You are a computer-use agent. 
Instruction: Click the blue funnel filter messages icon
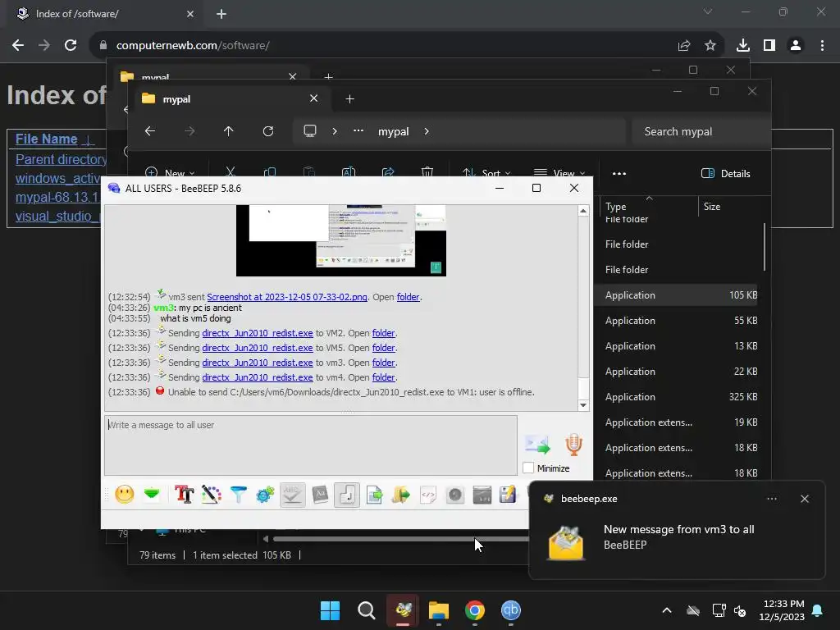coord(239,494)
